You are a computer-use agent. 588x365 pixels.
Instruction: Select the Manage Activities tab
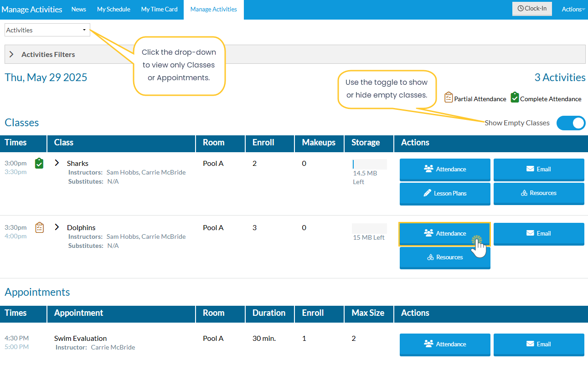[214, 10]
